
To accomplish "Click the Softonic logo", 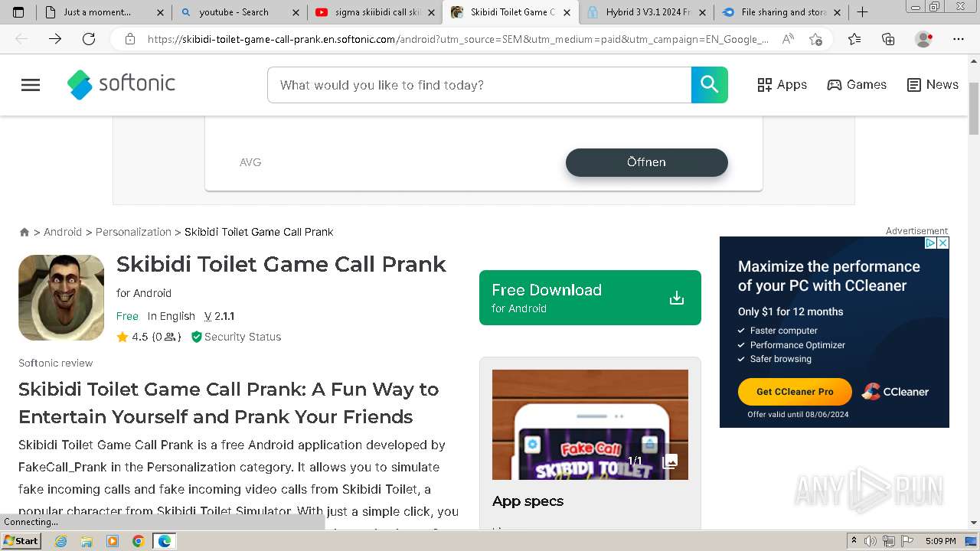I will [121, 84].
